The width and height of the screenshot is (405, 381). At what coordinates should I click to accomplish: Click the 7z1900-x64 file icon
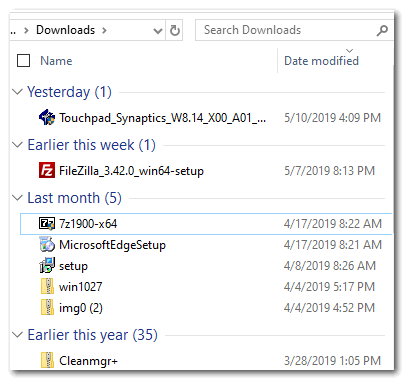(x=47, y=223)
